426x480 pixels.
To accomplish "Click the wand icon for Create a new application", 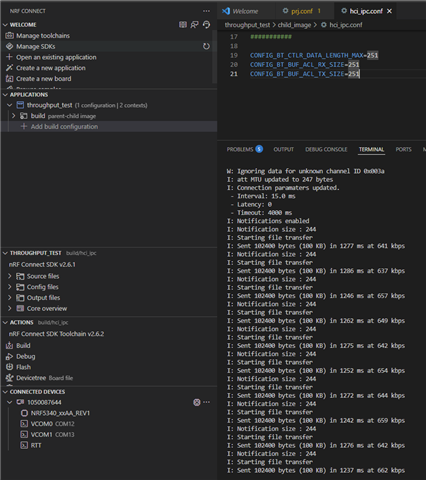I will [x=9, y=68].
